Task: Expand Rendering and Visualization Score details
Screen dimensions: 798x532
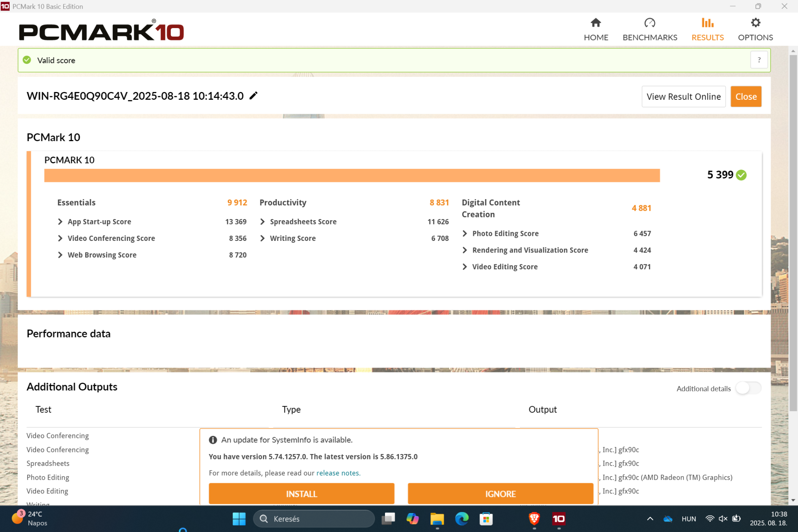Action: (x=464, y=250)
